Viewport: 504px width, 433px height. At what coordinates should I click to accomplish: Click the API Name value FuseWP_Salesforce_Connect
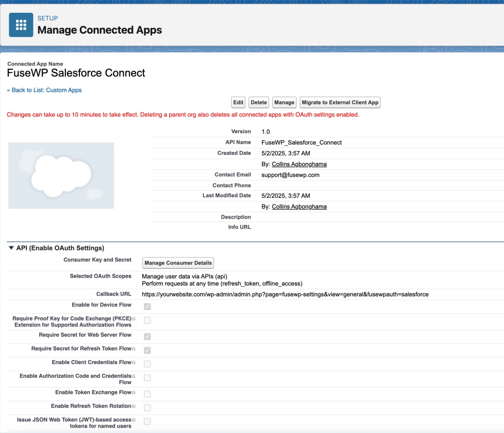click(x=301, y=142)
